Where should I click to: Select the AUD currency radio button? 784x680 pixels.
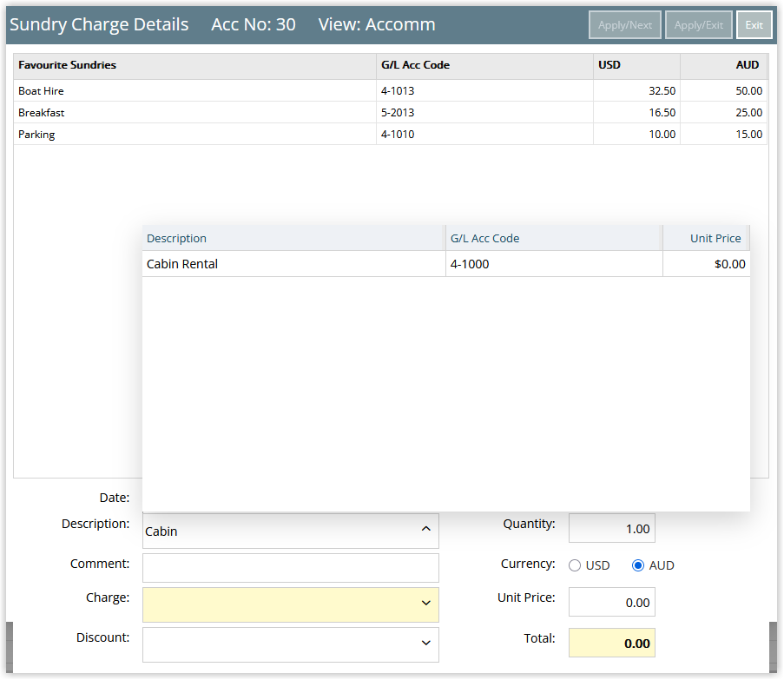point(638,565)
